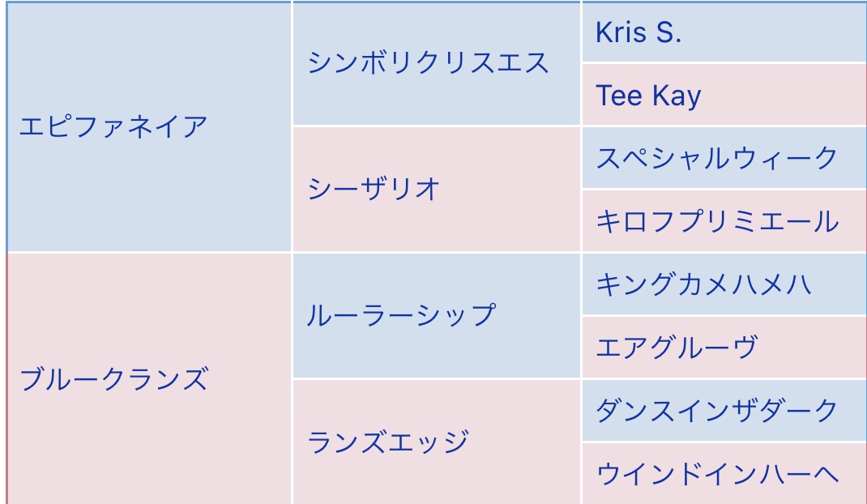Viewport: 867px width, 504px height.
Task: Click the シンボリクリスエス horse name
Action: tap(428, 63)
